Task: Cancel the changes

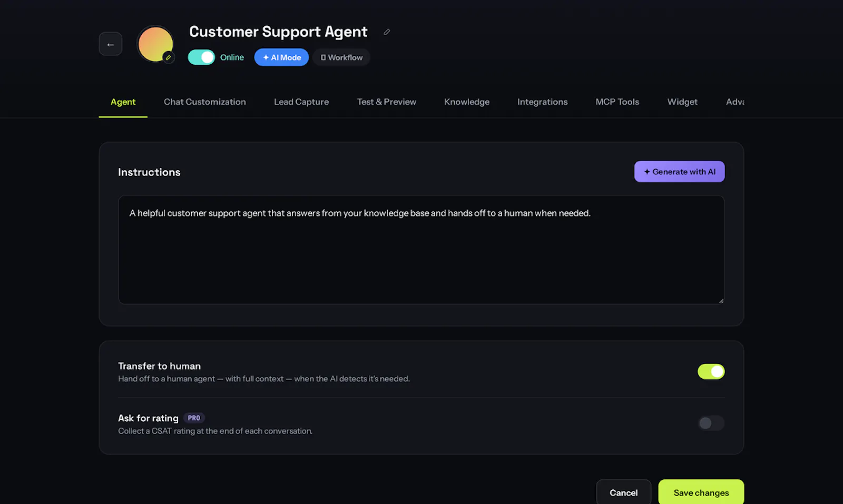Action: (x=623, y=492)
